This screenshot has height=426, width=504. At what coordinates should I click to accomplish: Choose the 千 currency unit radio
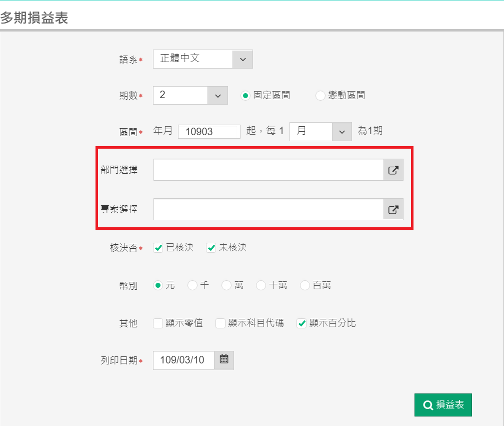click(192, 285)
